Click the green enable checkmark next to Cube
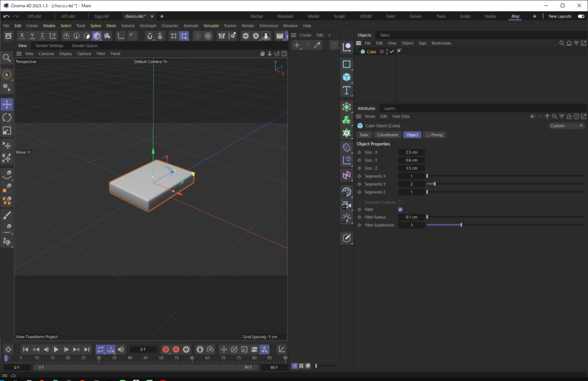 coord(392,52)
